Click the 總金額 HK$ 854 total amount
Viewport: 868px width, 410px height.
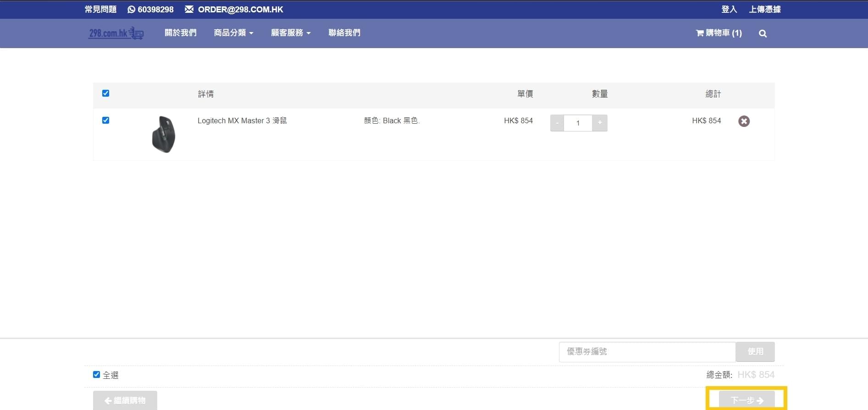point(741,375)
